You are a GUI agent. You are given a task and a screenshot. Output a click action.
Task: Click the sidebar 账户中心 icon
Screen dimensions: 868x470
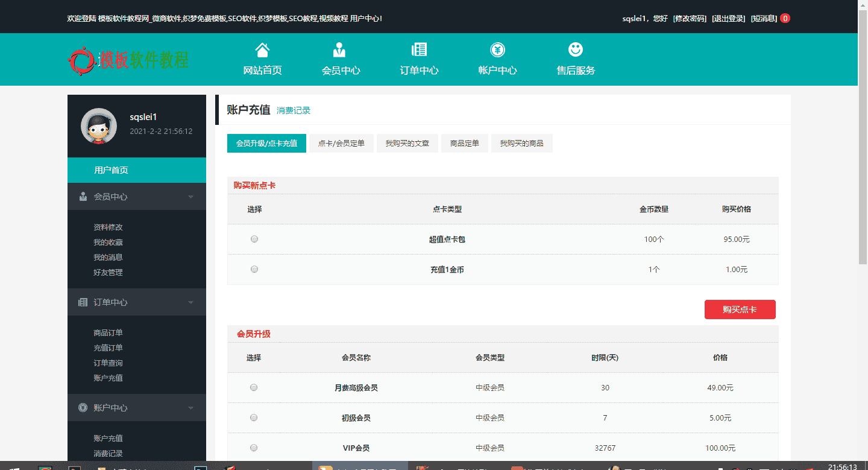click(x=82, y=407)
